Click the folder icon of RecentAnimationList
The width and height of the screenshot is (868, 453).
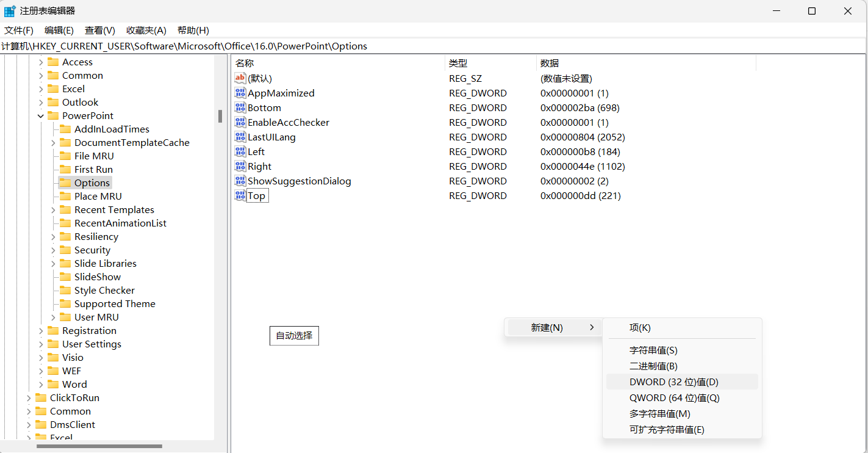point(65,223)
